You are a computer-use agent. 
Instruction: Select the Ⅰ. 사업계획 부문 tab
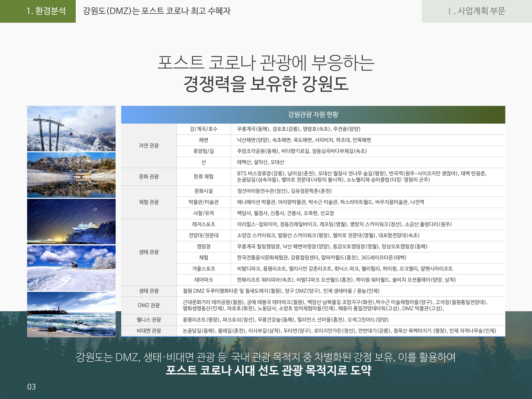pyautogui.click(x=477, y=11)
